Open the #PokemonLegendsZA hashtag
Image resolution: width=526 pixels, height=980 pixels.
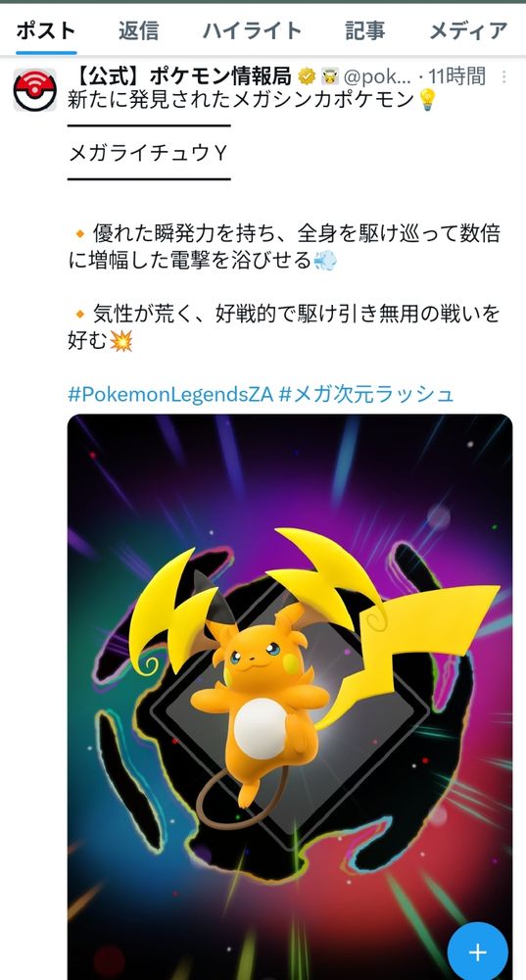[170, 394]
